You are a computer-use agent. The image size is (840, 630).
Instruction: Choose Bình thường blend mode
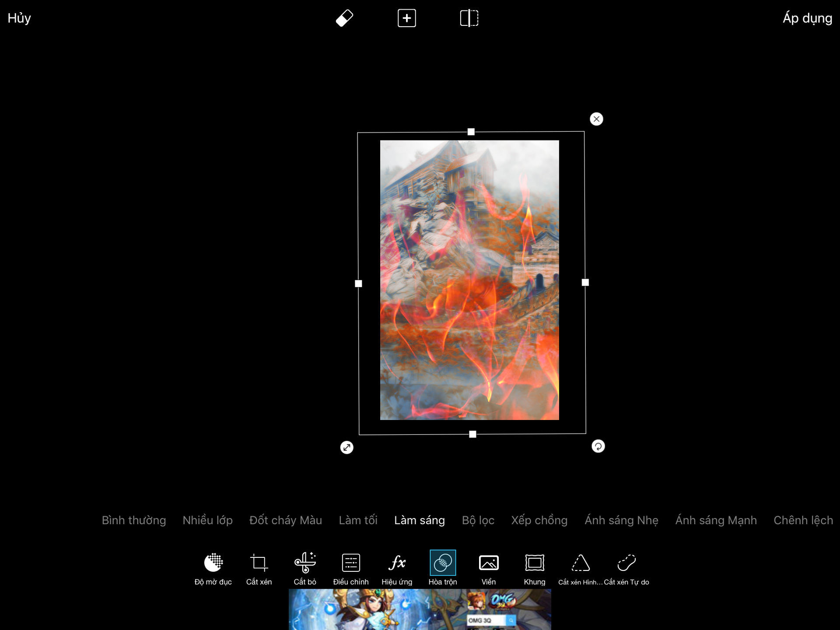tap(134, 520)
